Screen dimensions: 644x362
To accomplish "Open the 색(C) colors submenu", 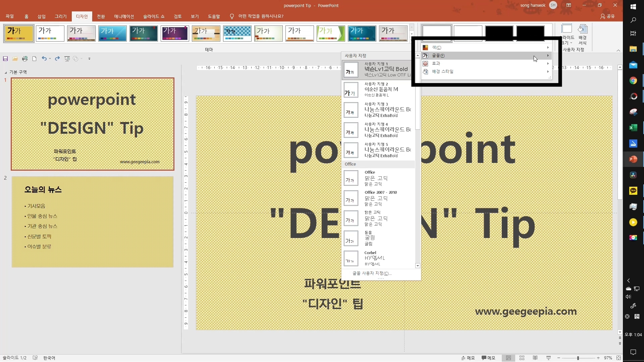I will [x=486, y=48].
